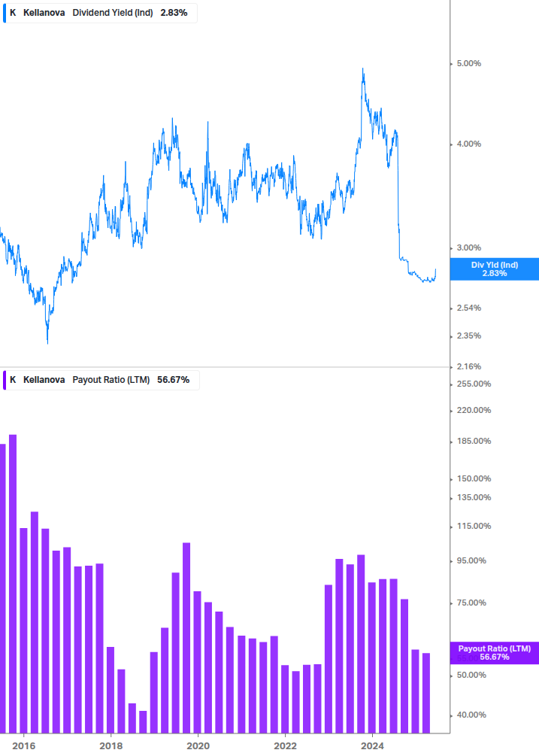The width and height of the screenshot is (539, 756).
Task: Click the 2018 label on the time axis
Action: pyautogui.click(x=111, y=746)
